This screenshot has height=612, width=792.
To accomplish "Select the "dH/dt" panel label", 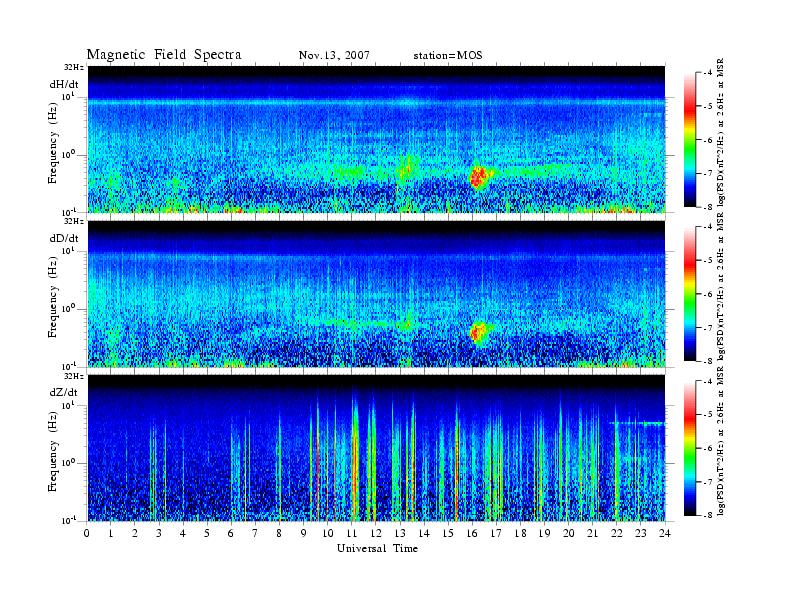I will point(64,84).
